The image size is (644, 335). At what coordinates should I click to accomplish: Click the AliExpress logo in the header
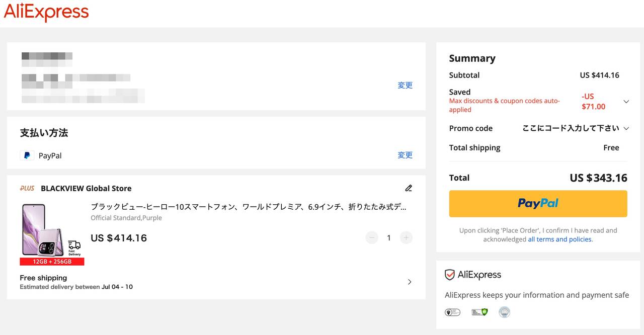[46, 13]
